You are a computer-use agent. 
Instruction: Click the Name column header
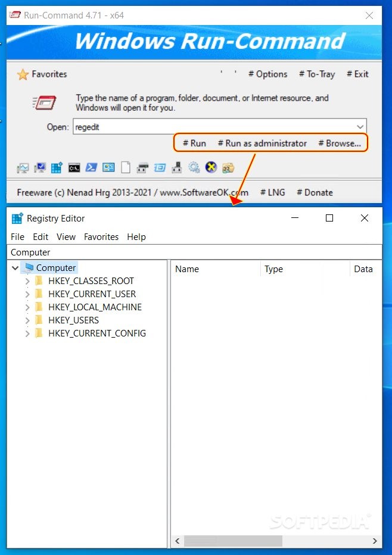coord(216,269)
